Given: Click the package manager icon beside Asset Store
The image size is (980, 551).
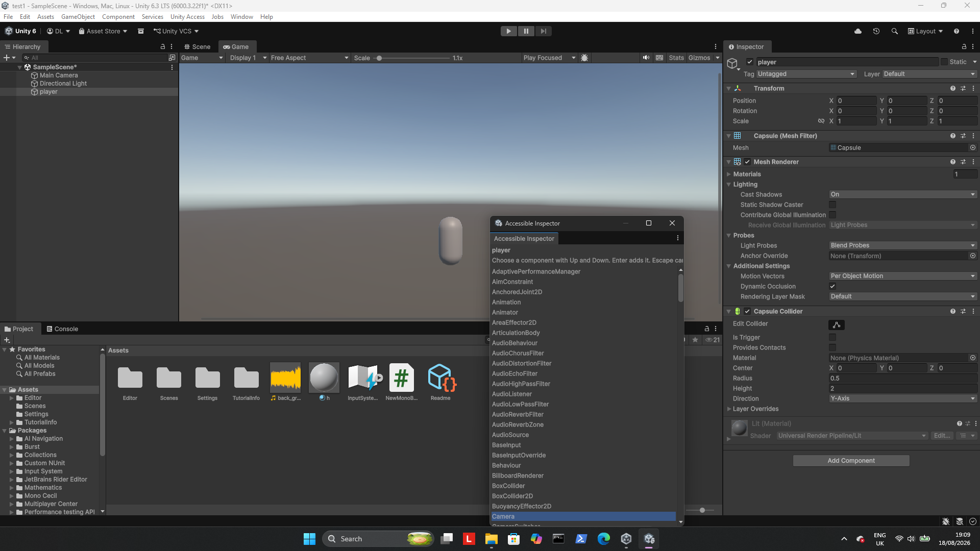Looking at the screenshot, I should point(141,31).
